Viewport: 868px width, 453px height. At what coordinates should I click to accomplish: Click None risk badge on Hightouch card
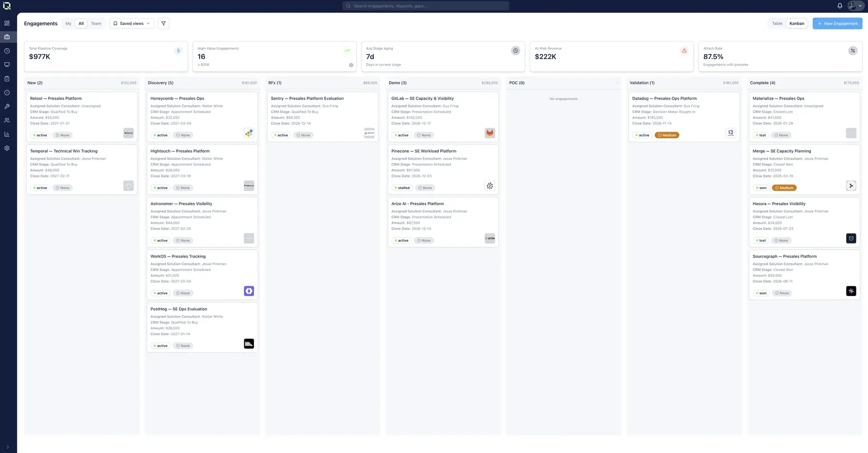(x=183, y=188)
